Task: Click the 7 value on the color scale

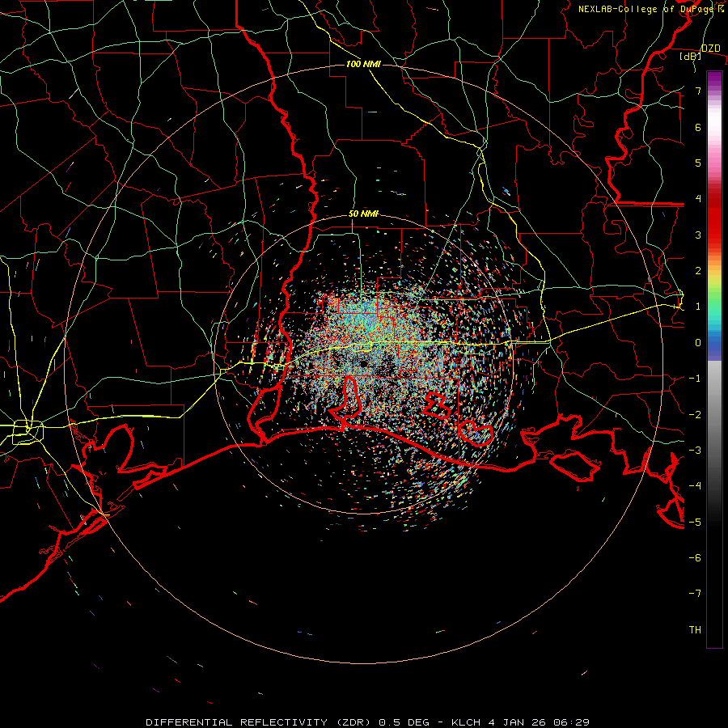Action: click(x=698, y=91)
